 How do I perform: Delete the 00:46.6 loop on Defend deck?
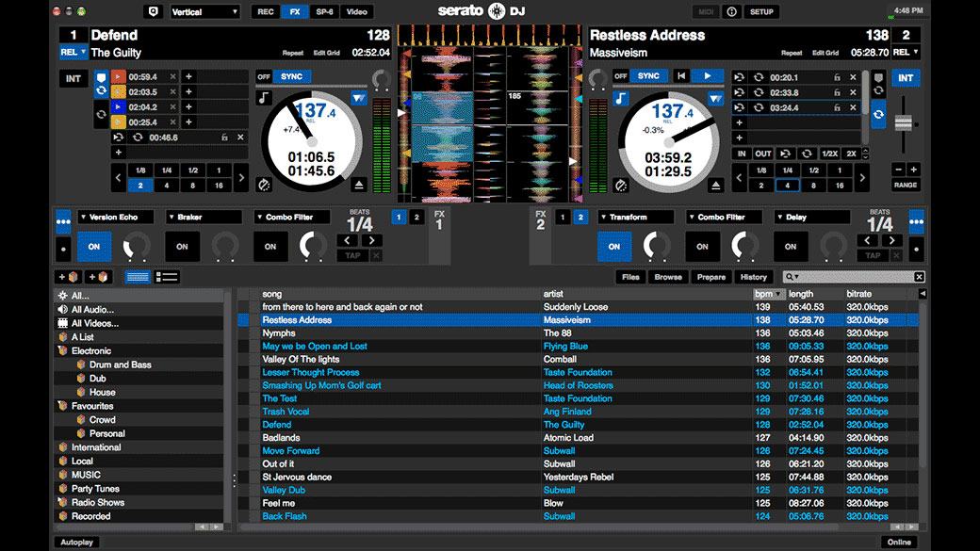coord(240,138)
